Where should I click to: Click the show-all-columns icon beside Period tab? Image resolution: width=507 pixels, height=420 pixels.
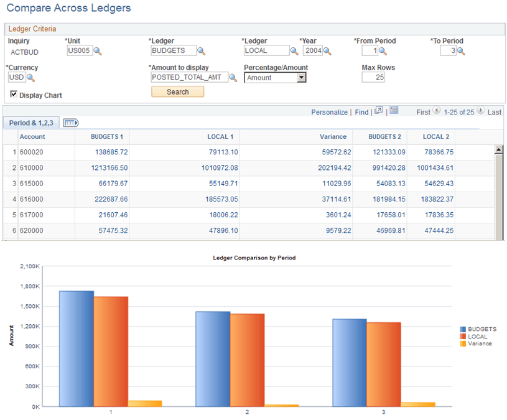(x=70, y=123)
